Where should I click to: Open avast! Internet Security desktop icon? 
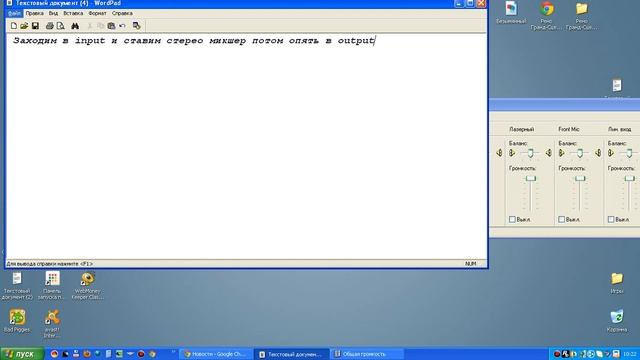52,324
